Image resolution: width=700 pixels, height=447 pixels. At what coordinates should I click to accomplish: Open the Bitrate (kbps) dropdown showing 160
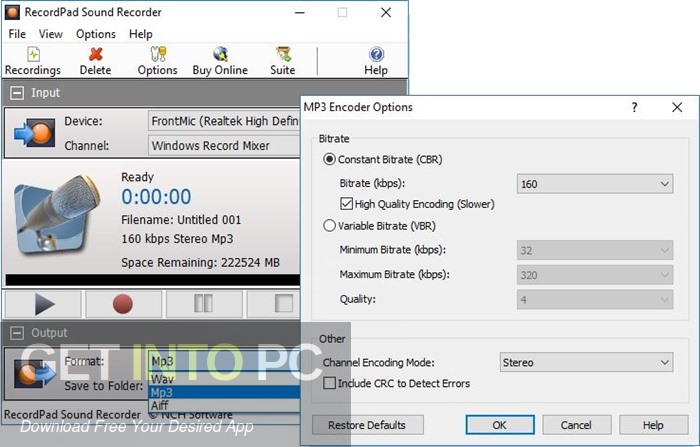point(595,184)
